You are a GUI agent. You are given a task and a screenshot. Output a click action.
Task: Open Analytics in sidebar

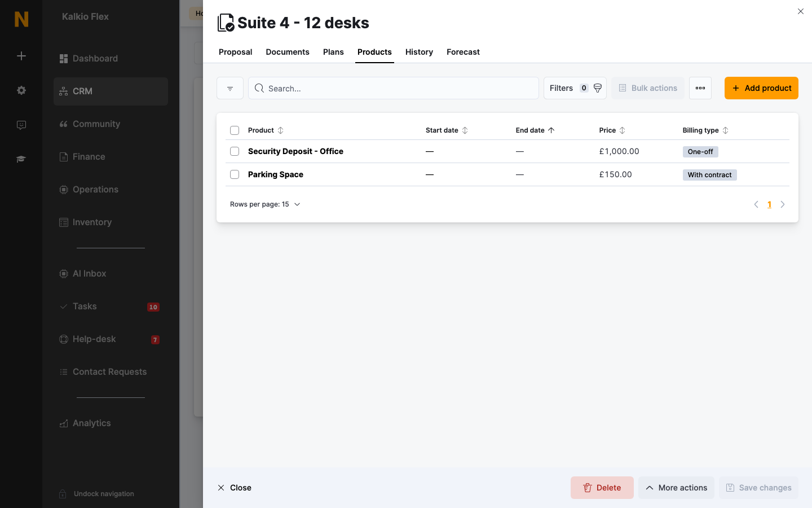coord(111,423)
